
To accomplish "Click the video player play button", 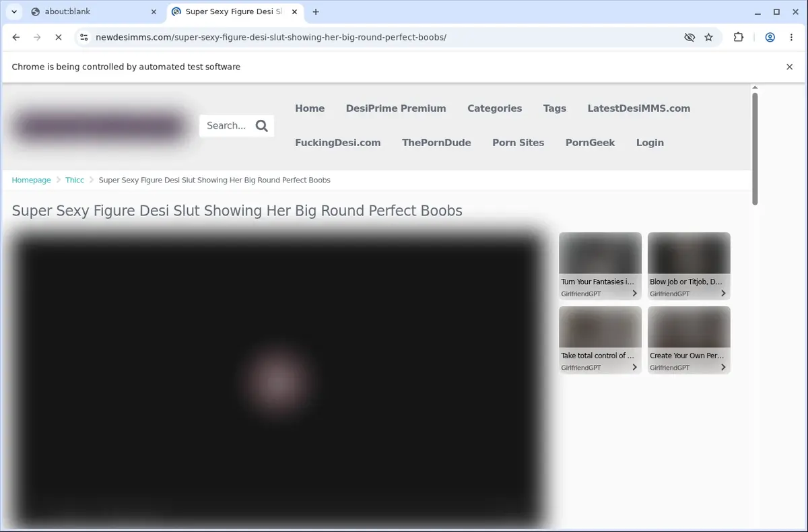I will pyautogui.click(x=278, y=380).
